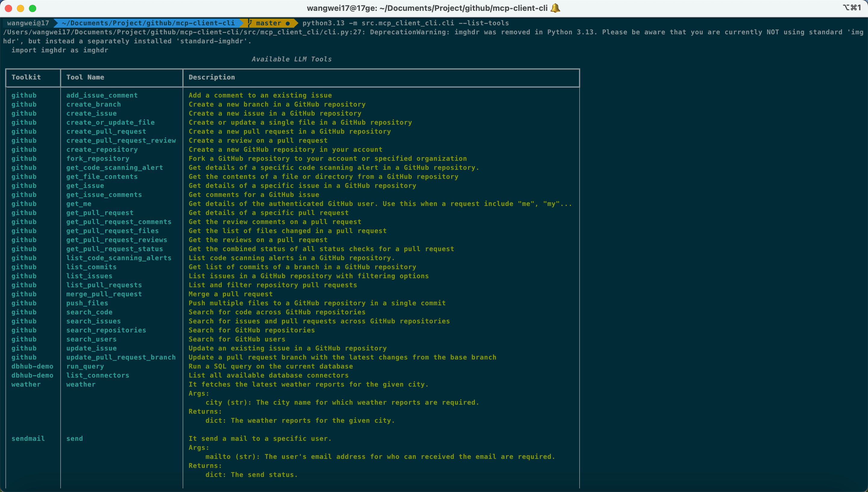Click the Available LLM Tools table title
The image size is (868, 492).
point(291,59)
